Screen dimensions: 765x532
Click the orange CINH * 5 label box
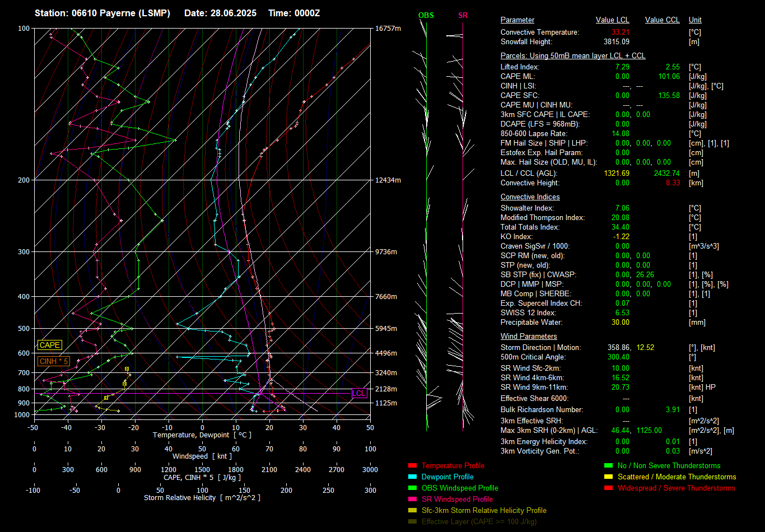54,361
